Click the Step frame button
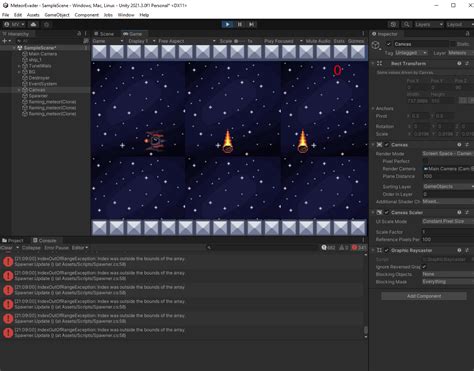The width and height of the screenshot is (474, 371). (252, 24)
